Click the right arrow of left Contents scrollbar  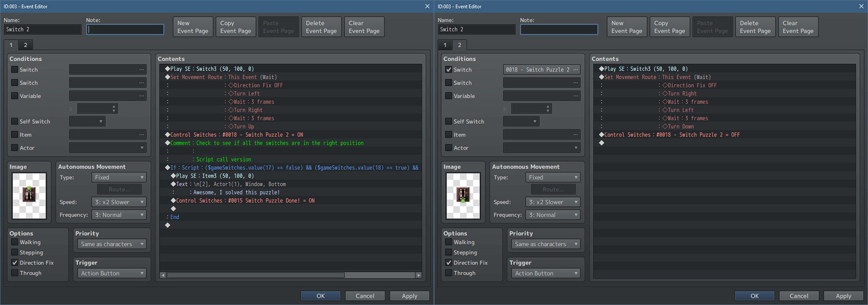418,275
